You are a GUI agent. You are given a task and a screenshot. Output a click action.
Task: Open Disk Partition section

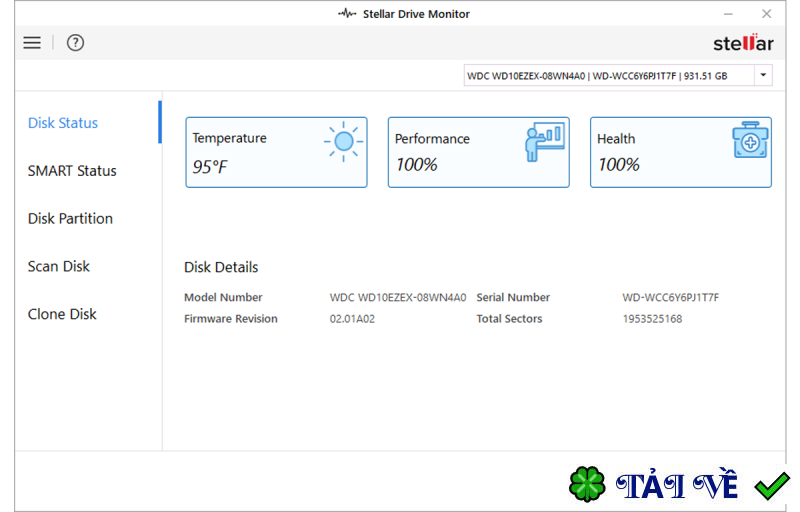(x=70, y=219)
